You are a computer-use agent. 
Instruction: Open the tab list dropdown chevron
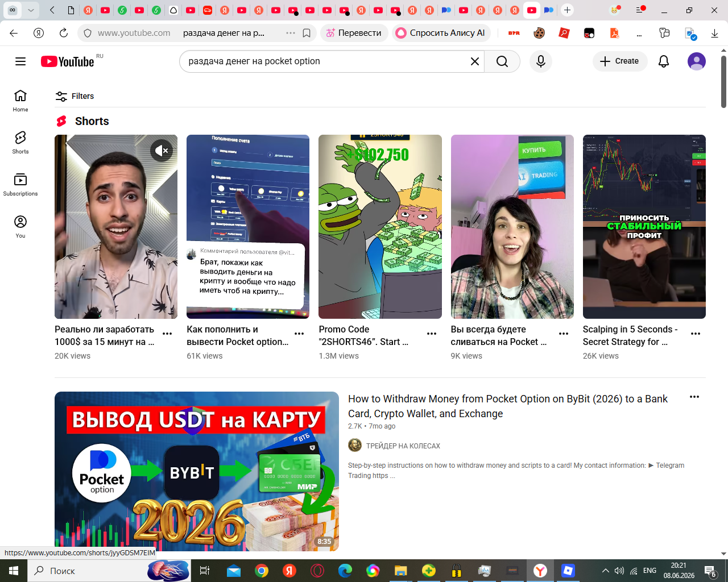pyautogui.click(x=31, y=10)
